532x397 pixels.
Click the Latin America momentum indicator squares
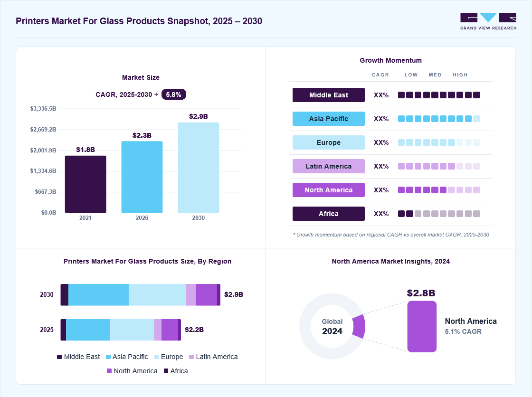tap(439, 166)
